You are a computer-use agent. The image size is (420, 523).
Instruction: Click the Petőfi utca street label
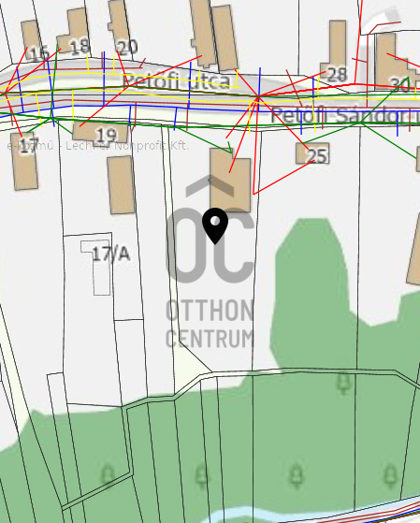click(x=177, y=81)
